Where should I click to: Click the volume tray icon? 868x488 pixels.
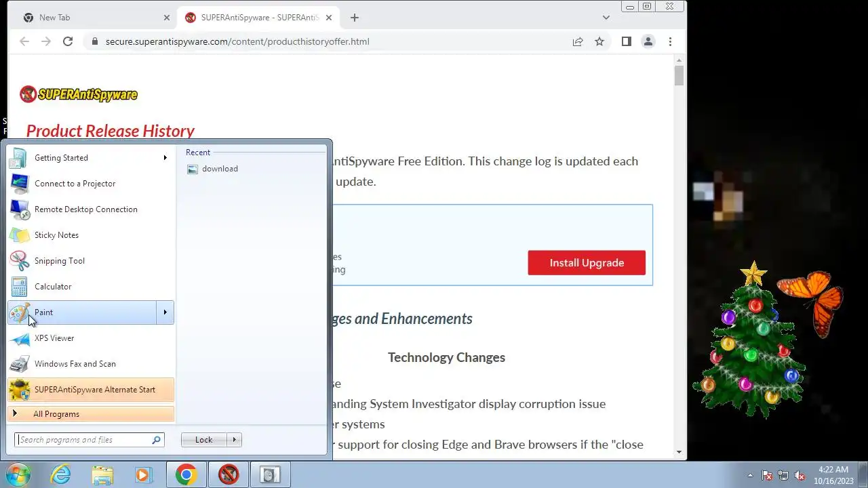[800, 475]
